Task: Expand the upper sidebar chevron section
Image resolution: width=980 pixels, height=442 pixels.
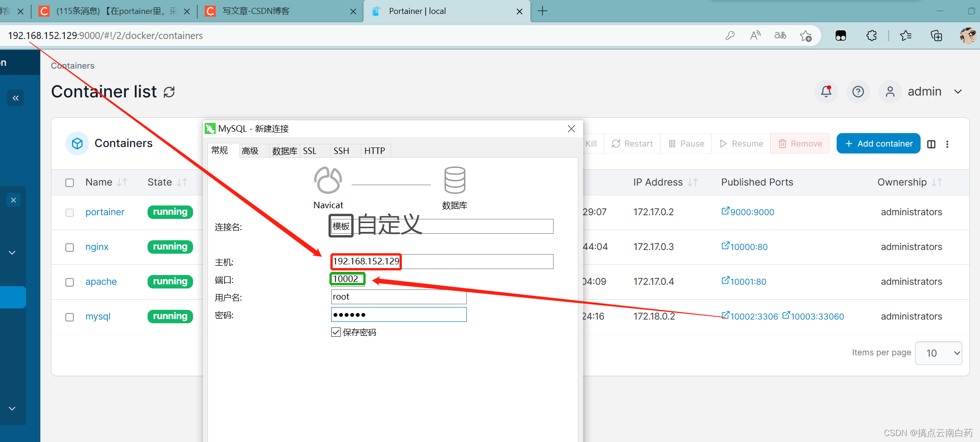Action: 12,253
